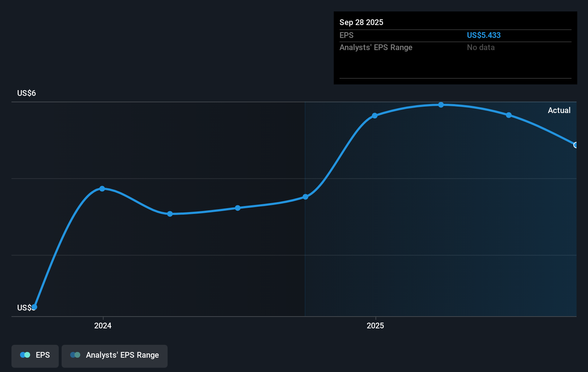Select the filled data point just left of Actual
The image size is (588, 372).
(x=509, y=115)
